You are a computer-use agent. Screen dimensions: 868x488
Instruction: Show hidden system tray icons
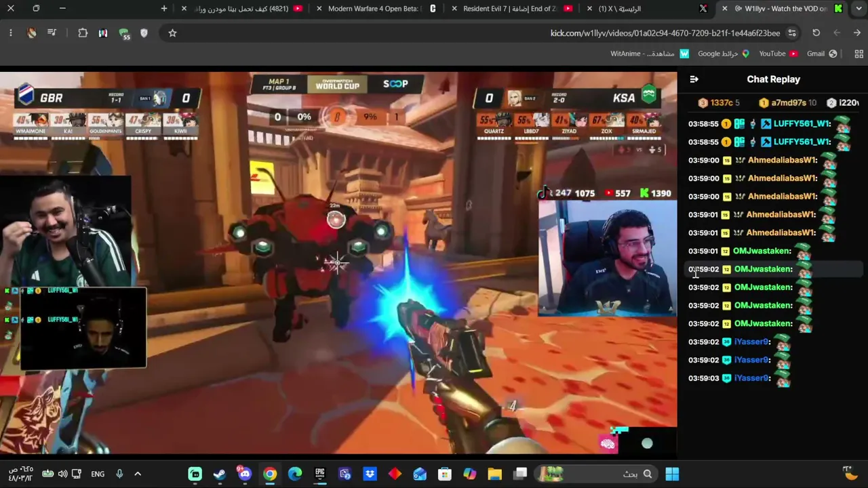[138, 474]
